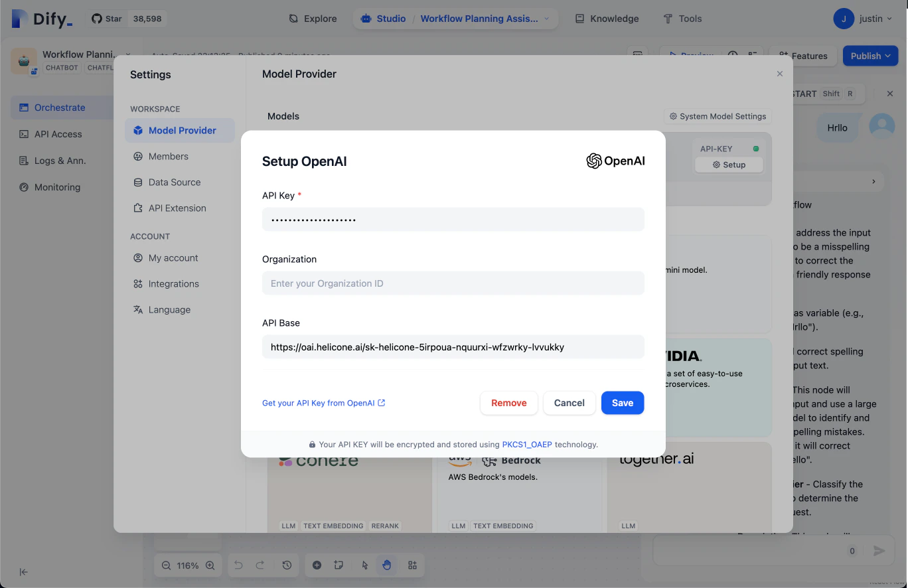Zoom out on the workflow canvas
The width and height of the screenshot is (908, 588).
(x=165, y=565)
